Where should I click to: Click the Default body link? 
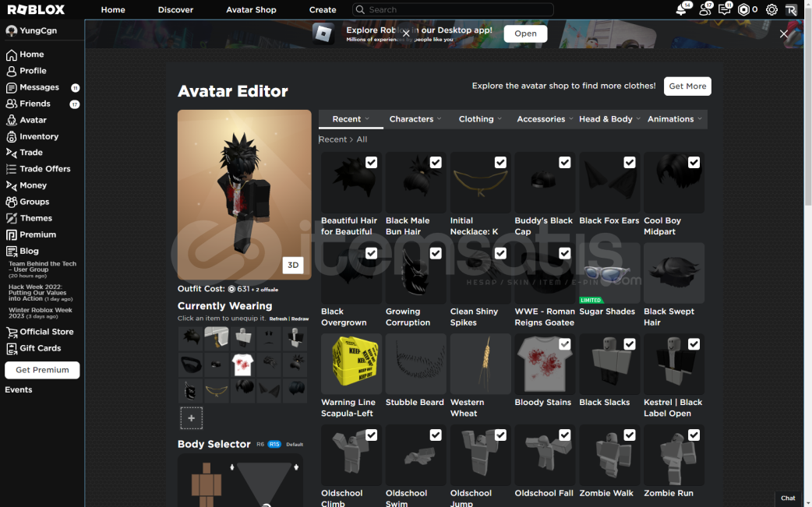click(295, 445)
